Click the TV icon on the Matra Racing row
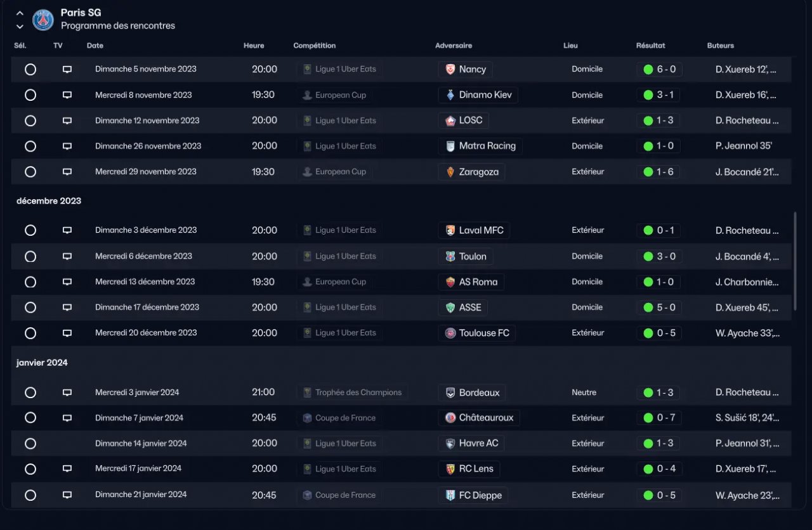Image resolution: width=812 pixels, height=530 pixels. click(x=67, y=146)
